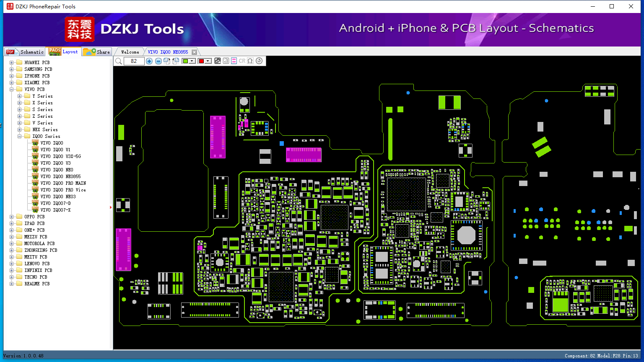644x362 pixels.
Task: Click the MEITU PCB folder icon
Action: pos(19,257)
